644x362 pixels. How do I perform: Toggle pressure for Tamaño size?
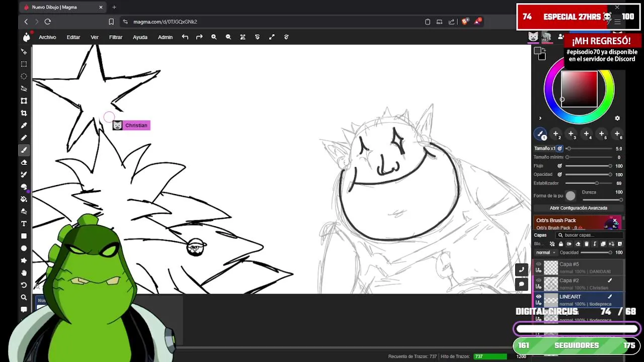point(559,149)
